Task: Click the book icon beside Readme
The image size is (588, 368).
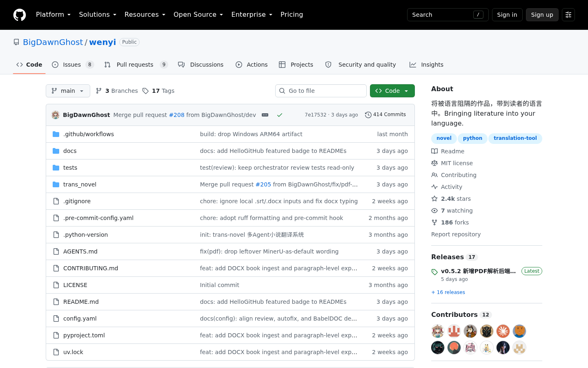Action: pyautogui.click(x=434, y=151)
